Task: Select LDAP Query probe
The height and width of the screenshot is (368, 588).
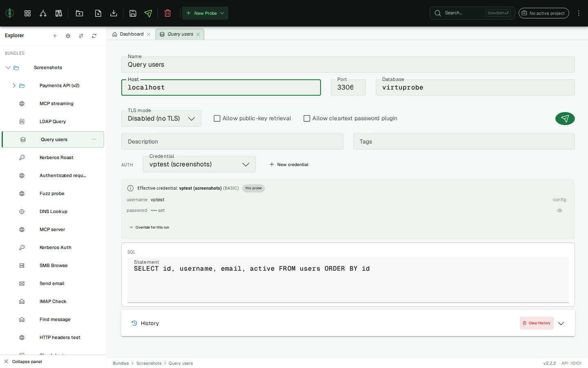Action: point(53,121)
